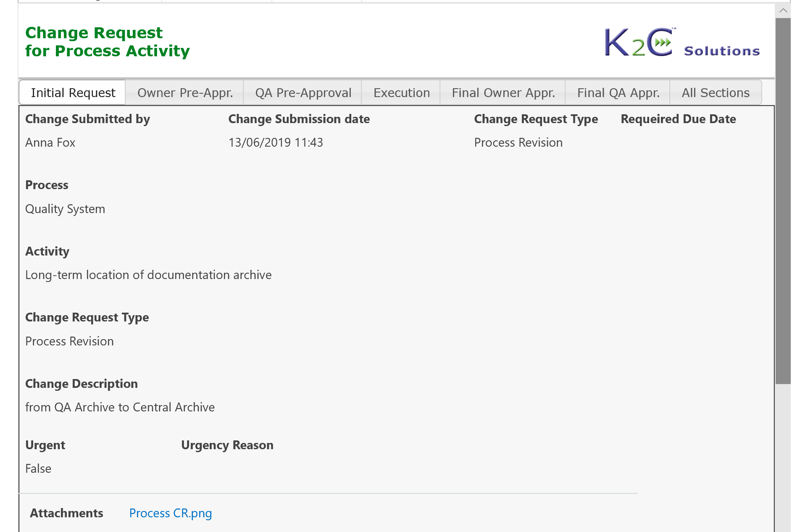This screenshot has width=800, height=532.
Task: Click the vertical scrollbar thumb
Action: pos(783,201)
